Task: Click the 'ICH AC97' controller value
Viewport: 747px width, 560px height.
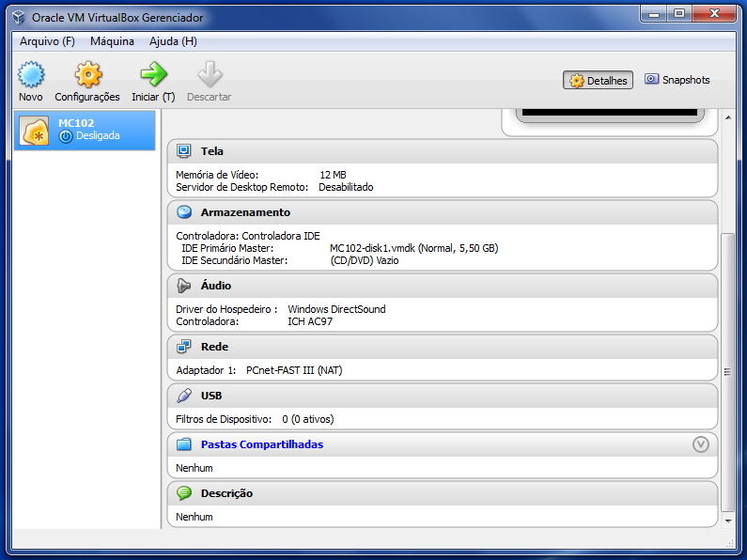Action: (310, 321)
